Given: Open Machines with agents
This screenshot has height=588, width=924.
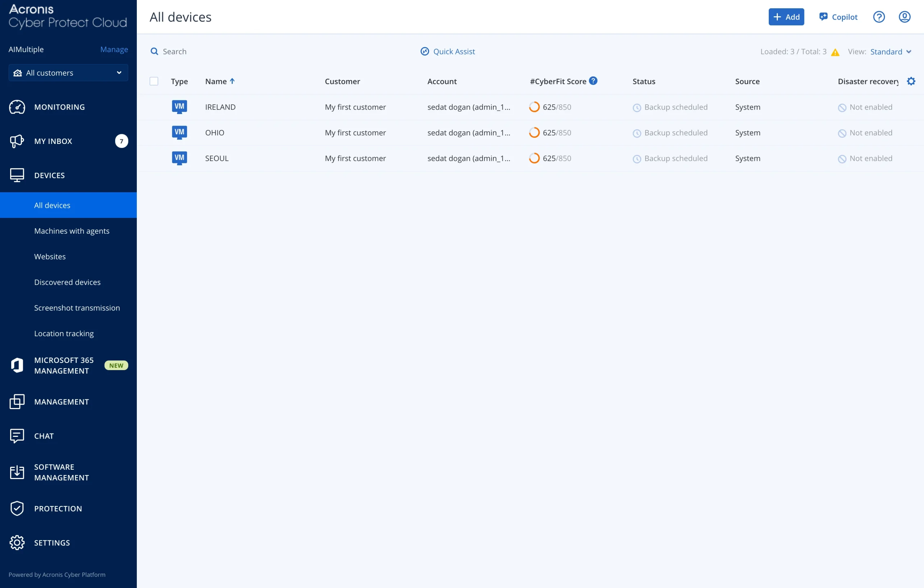Looking at the screenshot, I should [x=72, y=231].
